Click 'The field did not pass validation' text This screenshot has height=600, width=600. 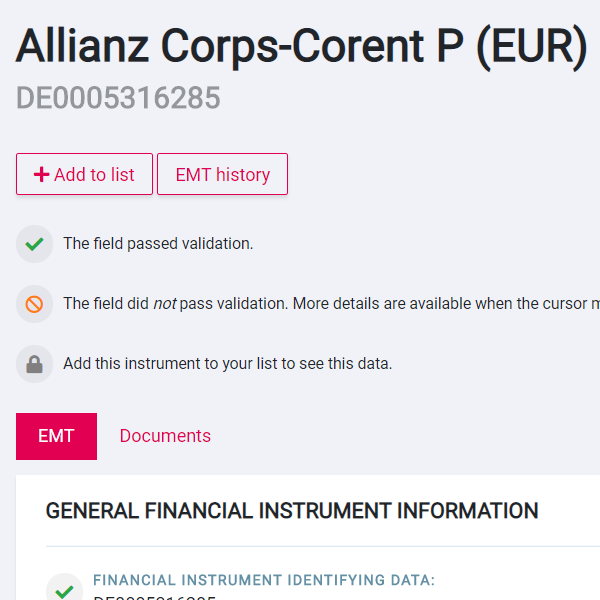175,304
